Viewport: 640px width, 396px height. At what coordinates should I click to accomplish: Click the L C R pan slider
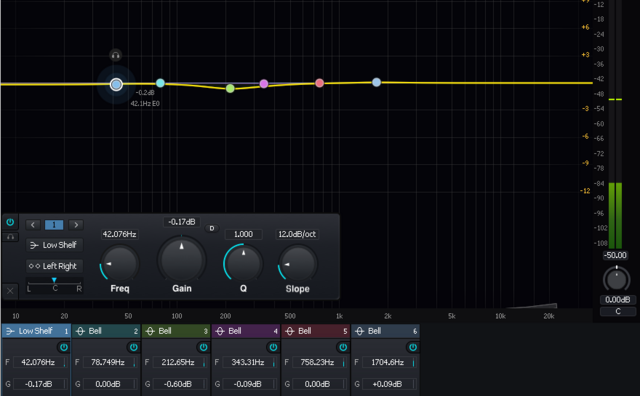point(54,284)
